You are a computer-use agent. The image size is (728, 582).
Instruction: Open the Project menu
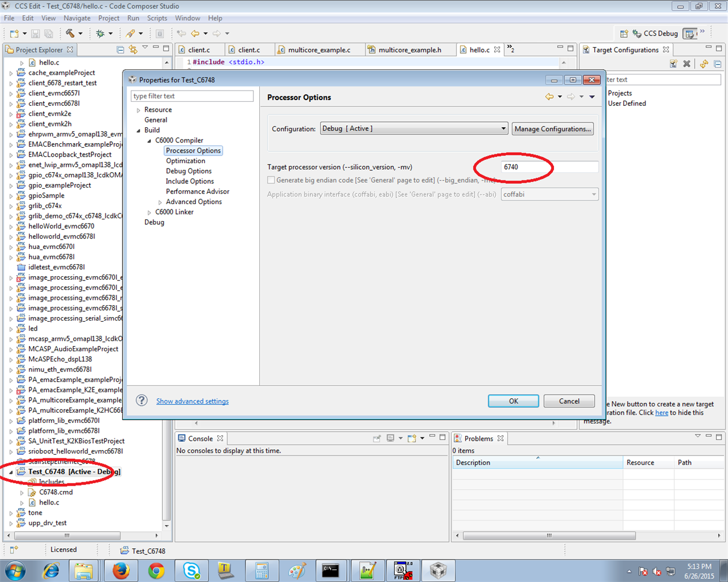coord(108,18)
